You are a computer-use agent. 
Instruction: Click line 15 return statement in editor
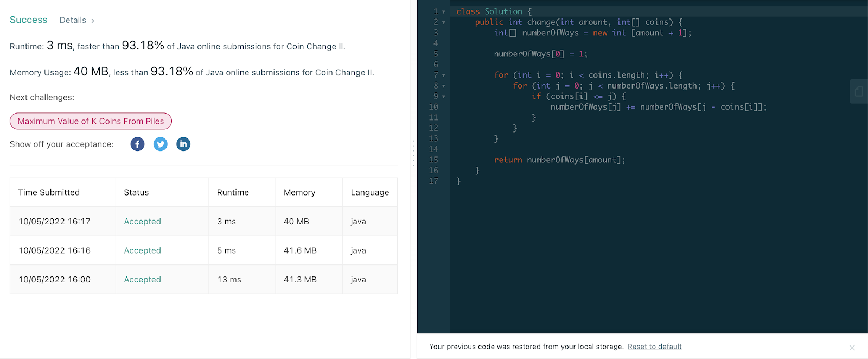pyautogui.click(x=559, y=160)
